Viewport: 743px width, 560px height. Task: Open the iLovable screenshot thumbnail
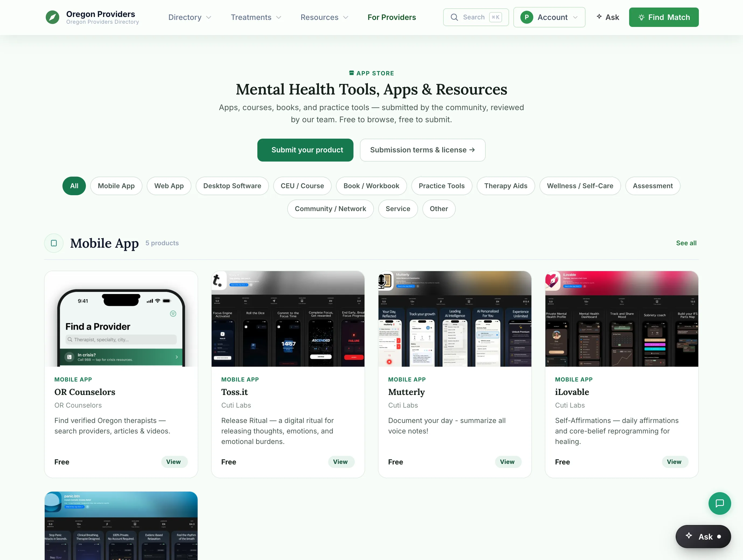pyautogui.click(x=622, y=319)
